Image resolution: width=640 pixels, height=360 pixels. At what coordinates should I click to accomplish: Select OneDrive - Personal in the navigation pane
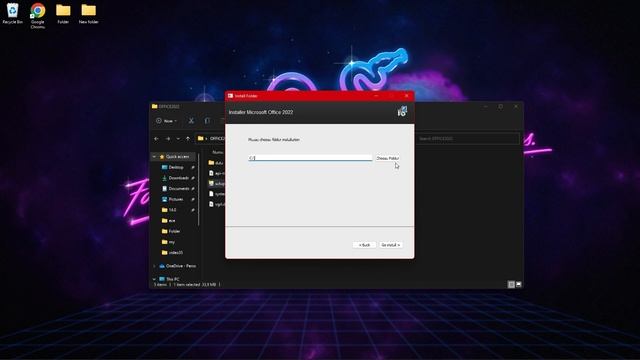pyautogui.click(x=178, y=266)
